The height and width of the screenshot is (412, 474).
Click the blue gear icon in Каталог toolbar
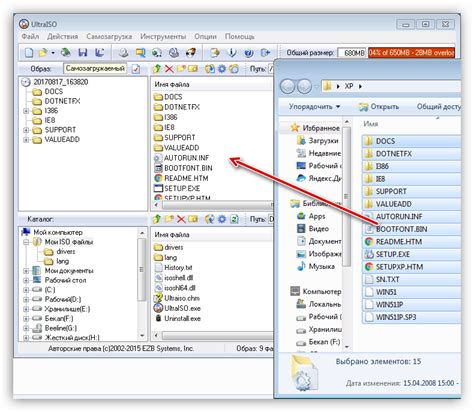222,219
